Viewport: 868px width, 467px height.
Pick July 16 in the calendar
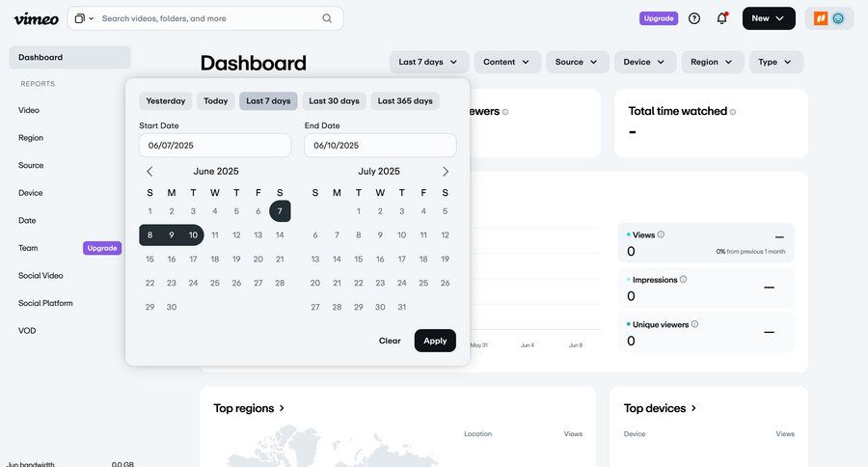coord(380,259)
